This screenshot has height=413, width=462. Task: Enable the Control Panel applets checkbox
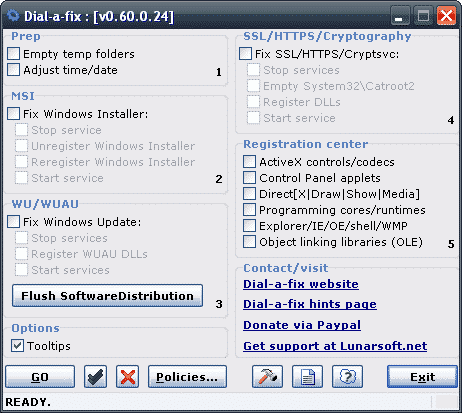point(250,178)
